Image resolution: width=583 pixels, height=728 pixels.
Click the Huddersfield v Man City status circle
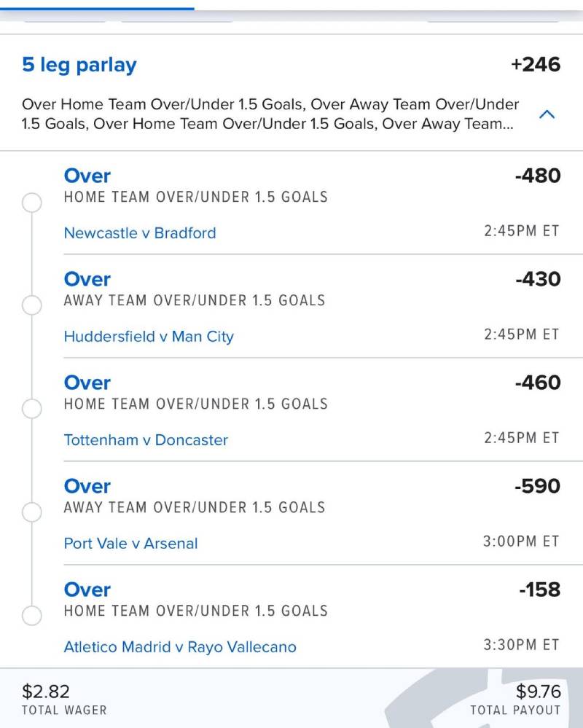pyautogui.click(x=32, y=305)
